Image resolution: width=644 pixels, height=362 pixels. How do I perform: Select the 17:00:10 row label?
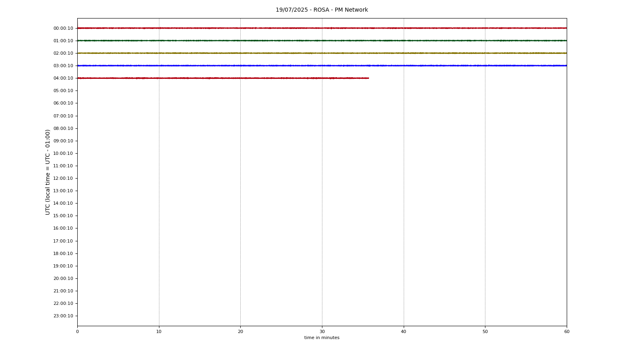[x=63, y=241]
